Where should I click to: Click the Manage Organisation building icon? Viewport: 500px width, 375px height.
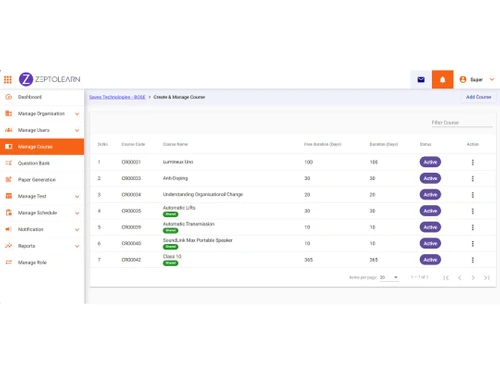pyautogui.click(x=9, y=114)
